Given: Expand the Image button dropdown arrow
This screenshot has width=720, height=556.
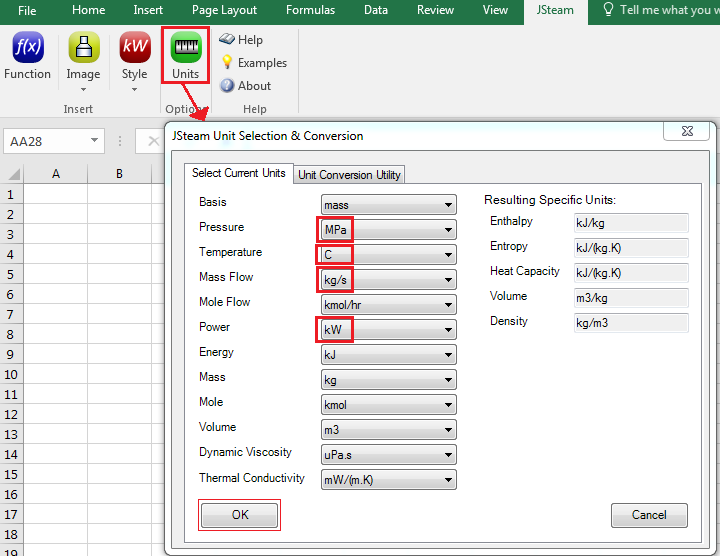Looking at the screenshot, I should 83,90.
